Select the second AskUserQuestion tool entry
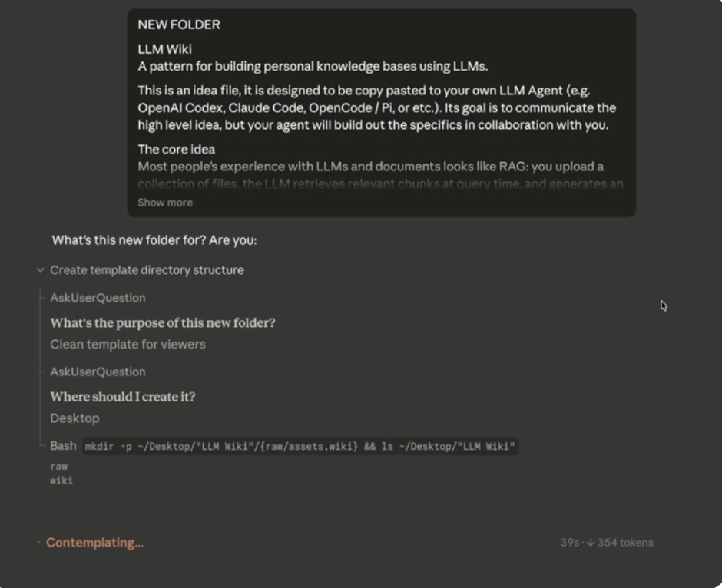 (x=98, y=372)
